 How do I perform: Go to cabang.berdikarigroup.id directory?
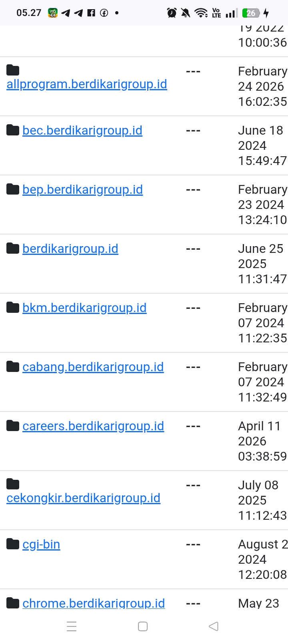point(93,367)
